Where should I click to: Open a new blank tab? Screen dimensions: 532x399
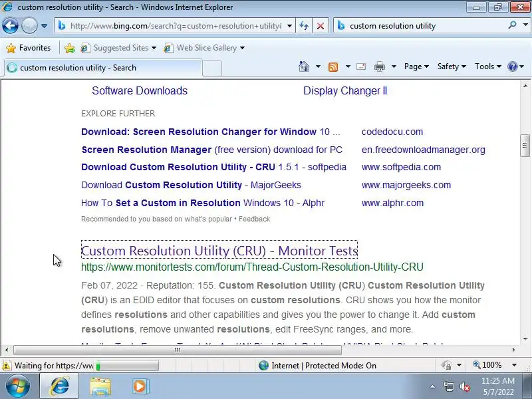point(212,68)
